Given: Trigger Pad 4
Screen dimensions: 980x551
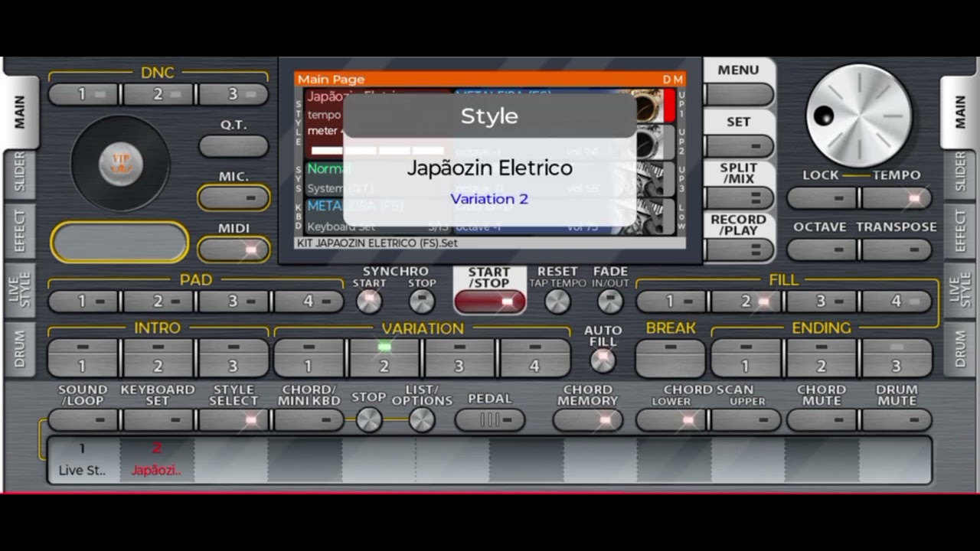Looking at the screenshot, I should click(x=309, y=302).
